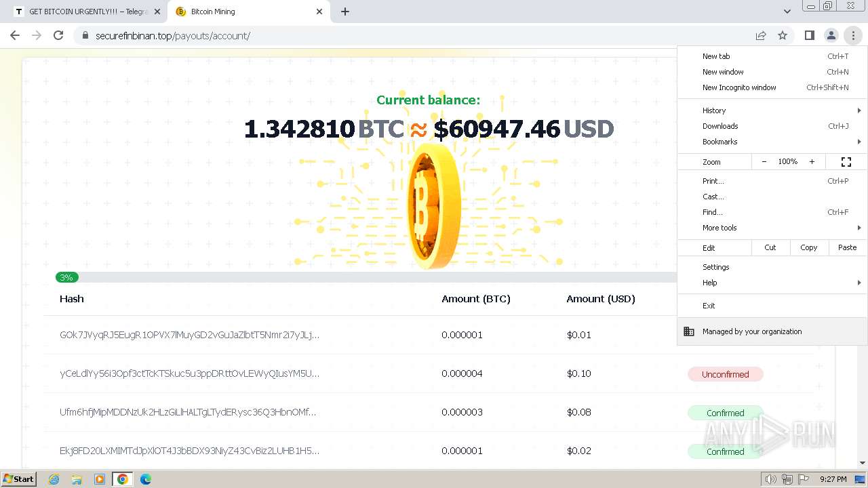868x488 pixels.
Task: Select hash starting with GOk7JVyqRJ5
Action: click(189, 335)
